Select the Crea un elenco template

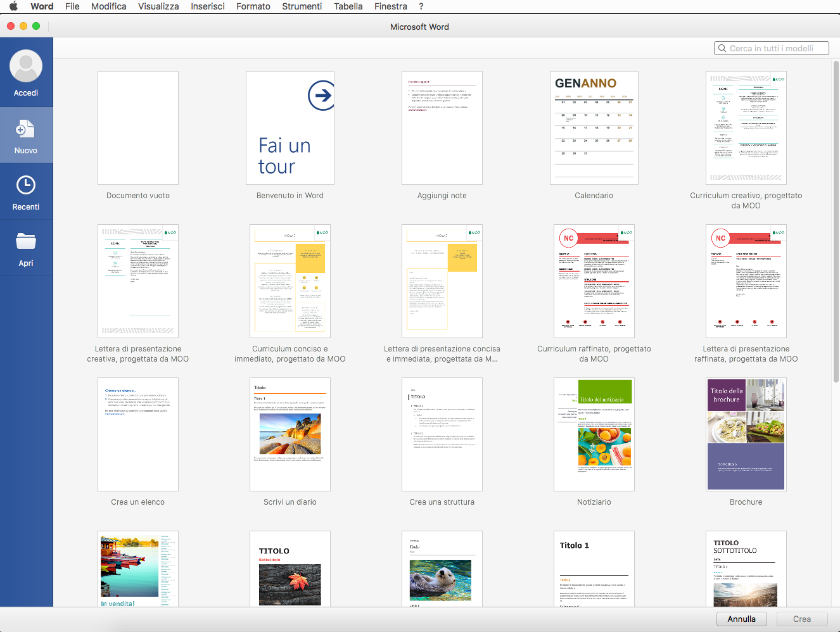pos(138,434)
